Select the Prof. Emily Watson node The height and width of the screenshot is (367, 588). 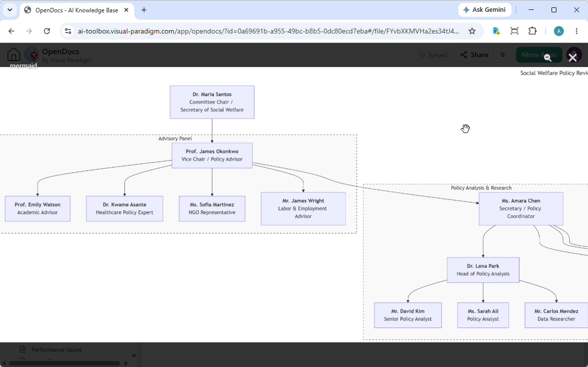(x=38, y=208)
